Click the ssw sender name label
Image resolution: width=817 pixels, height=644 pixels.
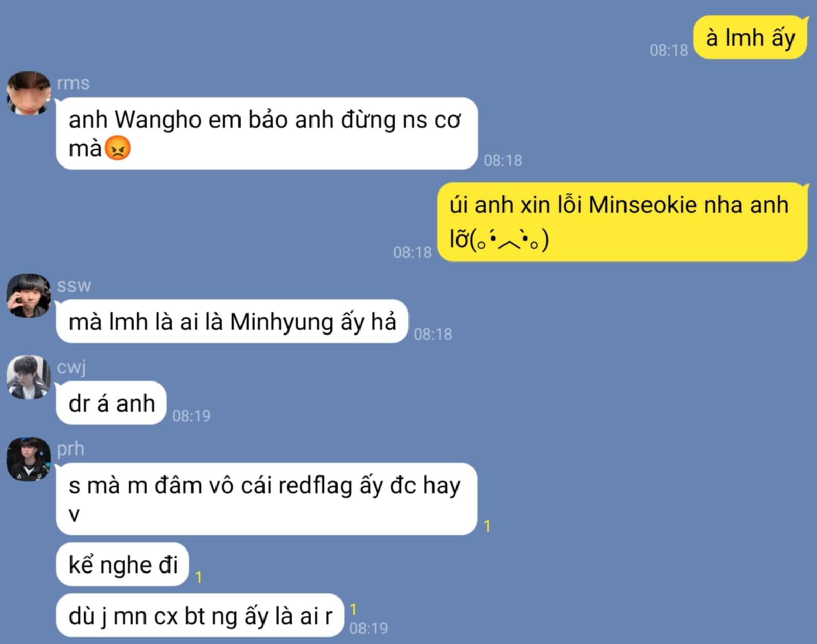click(74, 285)
